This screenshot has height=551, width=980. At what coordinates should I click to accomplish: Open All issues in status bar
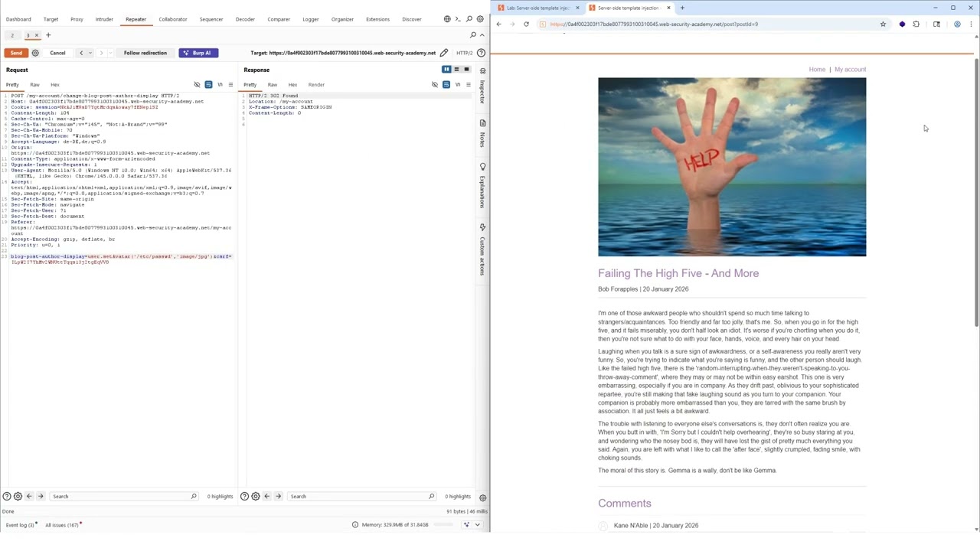[62, 525]
